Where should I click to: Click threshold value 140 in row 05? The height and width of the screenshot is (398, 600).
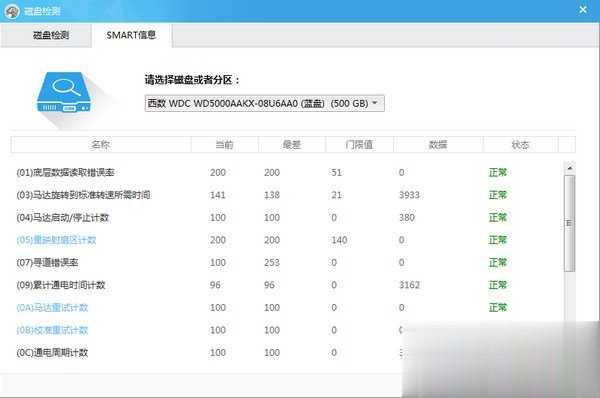339,240
